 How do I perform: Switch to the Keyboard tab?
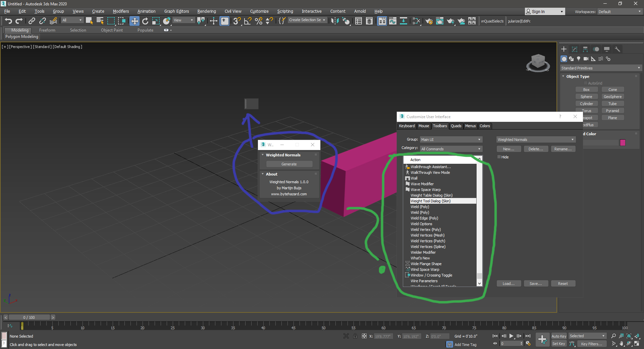point(407,126)
